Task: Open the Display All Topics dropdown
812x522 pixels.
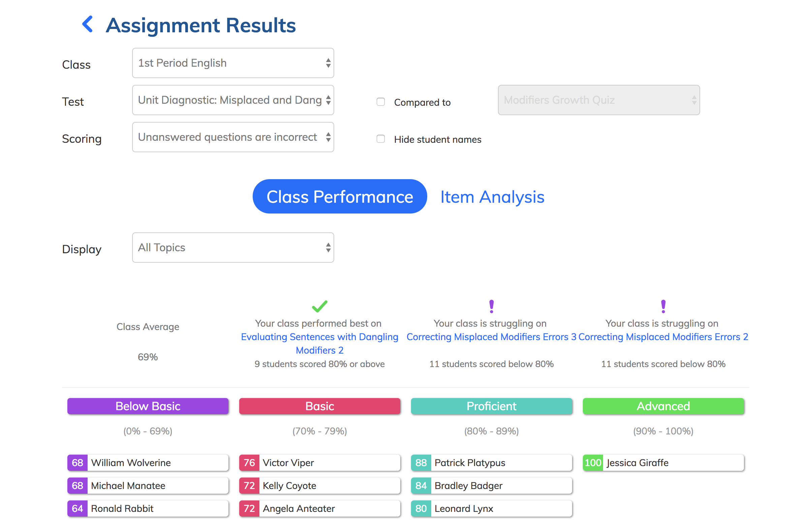Action: pyautogui.click(x=233, y=248)
